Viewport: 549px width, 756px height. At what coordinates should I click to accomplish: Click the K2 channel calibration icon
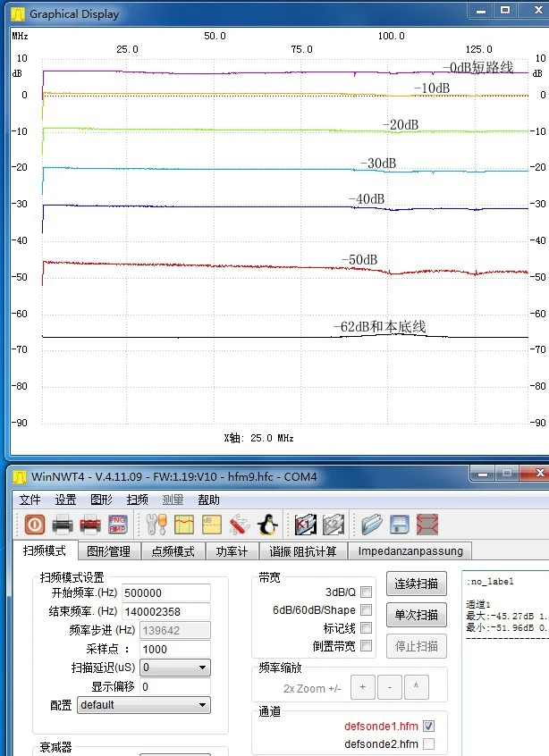(x=334, y=525)
